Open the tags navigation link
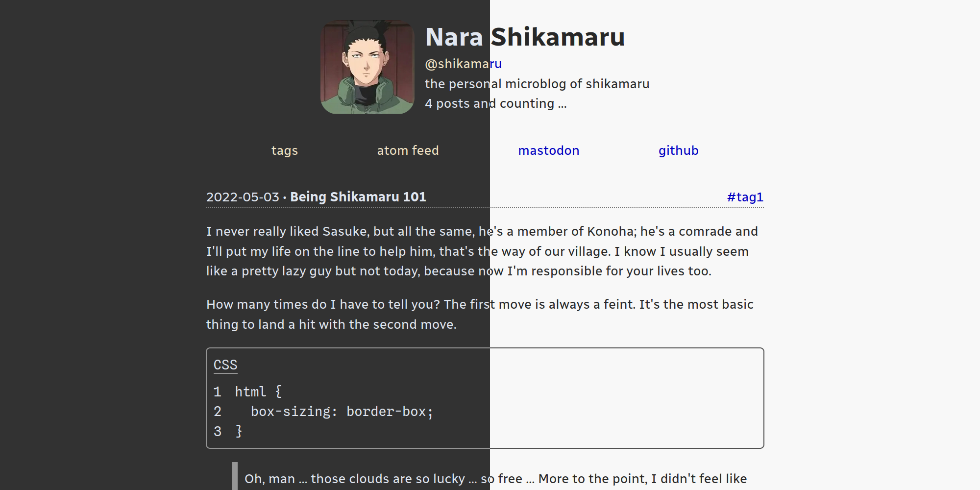 [x=284, y=150]
